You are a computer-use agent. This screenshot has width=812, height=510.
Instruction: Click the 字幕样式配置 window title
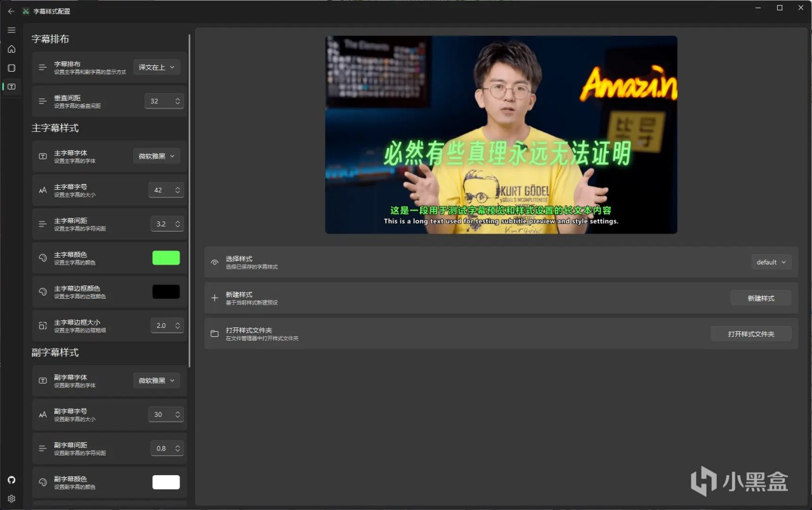[52, 11]
